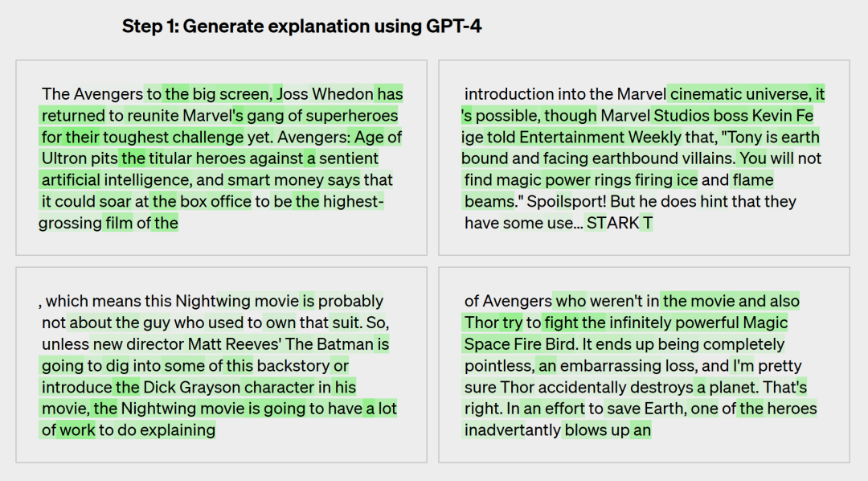Click the highlighted phrase "magic power rings"
The width and height of the screenshot is (868, 481).
(561, 180)
